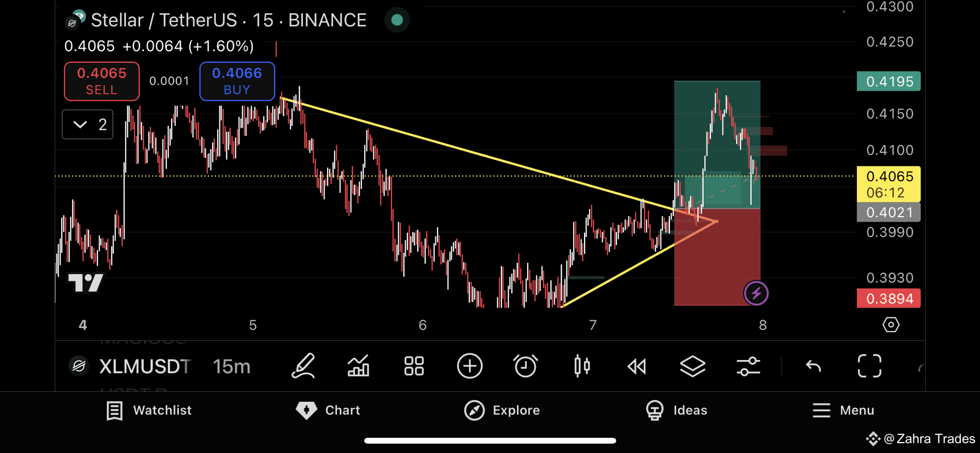Enter fullscreen mode with the corners icon
980x453 pixels.
[x=870, y=366]
